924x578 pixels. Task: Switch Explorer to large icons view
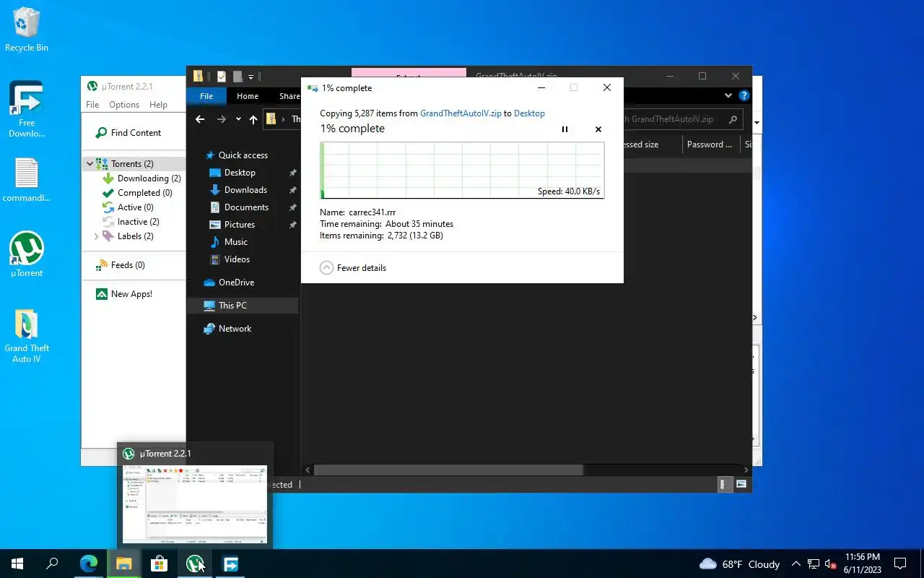click(x=741, y=485)
